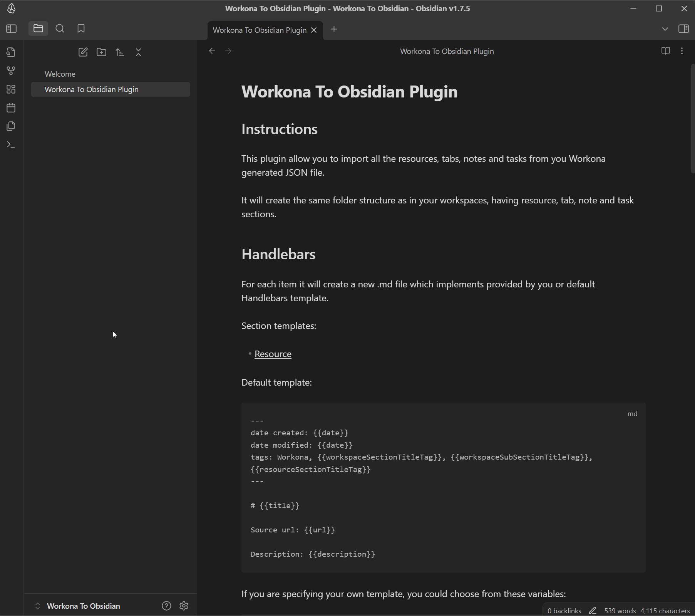Toggle the left sidebar collapse icon
Screen dimensions: 695x616
tap(12, 29)
